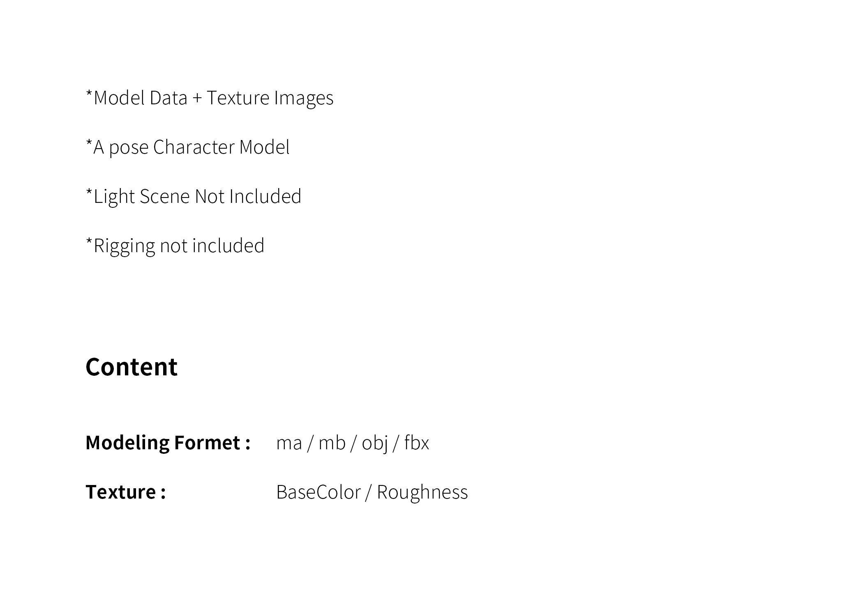Select the "mb" format text
The height and width of the screenshot is (616, 863).
332,443
